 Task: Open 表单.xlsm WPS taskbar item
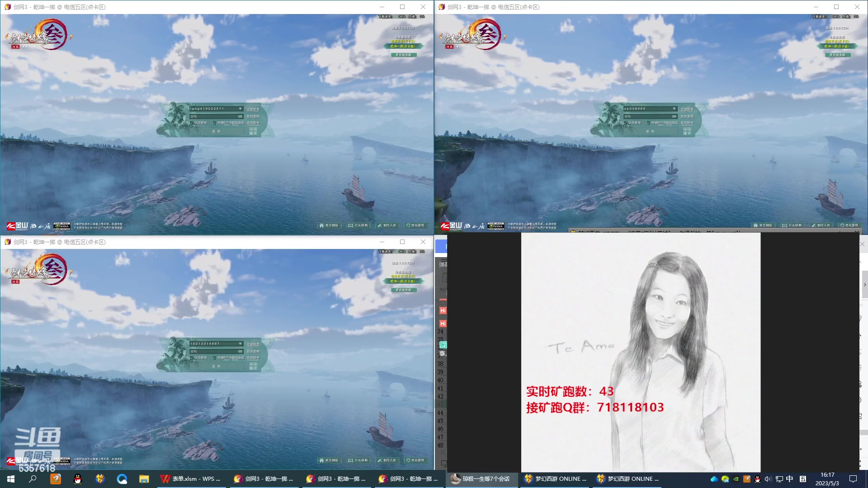point(191,479)
